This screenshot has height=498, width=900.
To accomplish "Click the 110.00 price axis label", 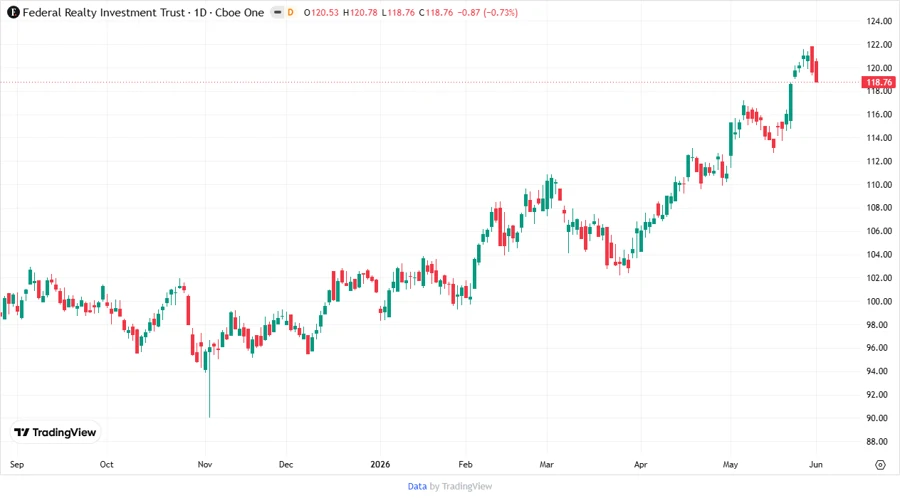I will click(x=879, y=185).
